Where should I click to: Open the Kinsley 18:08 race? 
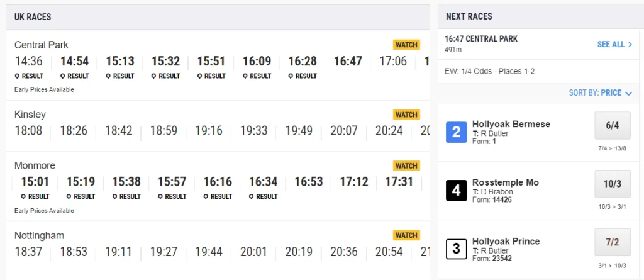(x=28, y=131)
